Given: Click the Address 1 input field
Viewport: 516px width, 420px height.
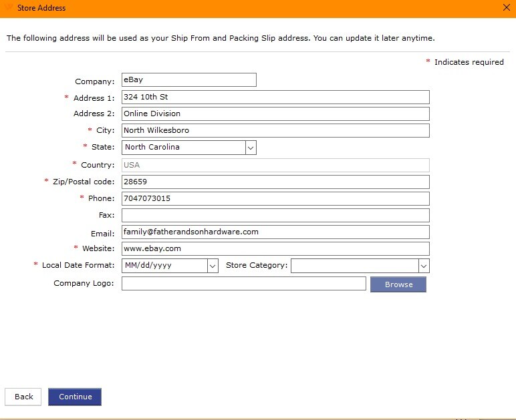Looking at the screenshot, I should coord(275,97).
